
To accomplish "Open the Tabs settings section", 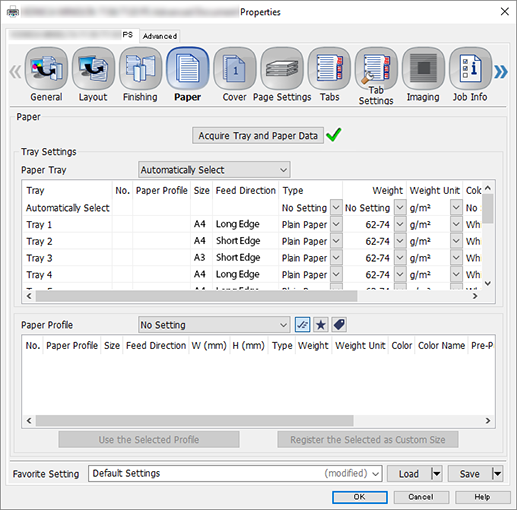I will click(x=329, y=69).
